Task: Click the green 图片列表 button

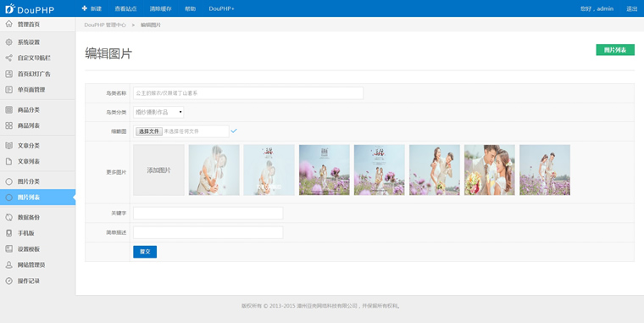Action: tap(615, 50)
